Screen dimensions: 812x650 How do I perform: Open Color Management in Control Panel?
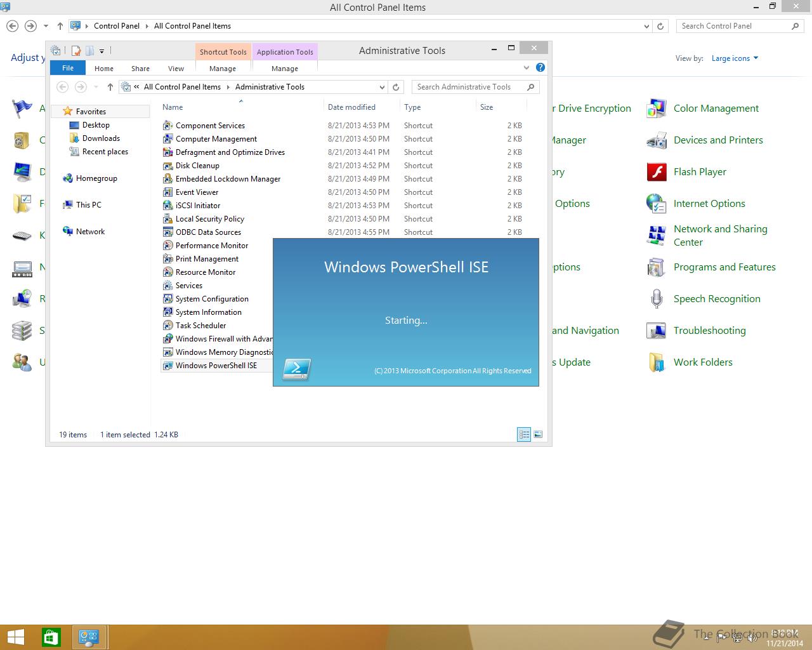tap(656, 109)
